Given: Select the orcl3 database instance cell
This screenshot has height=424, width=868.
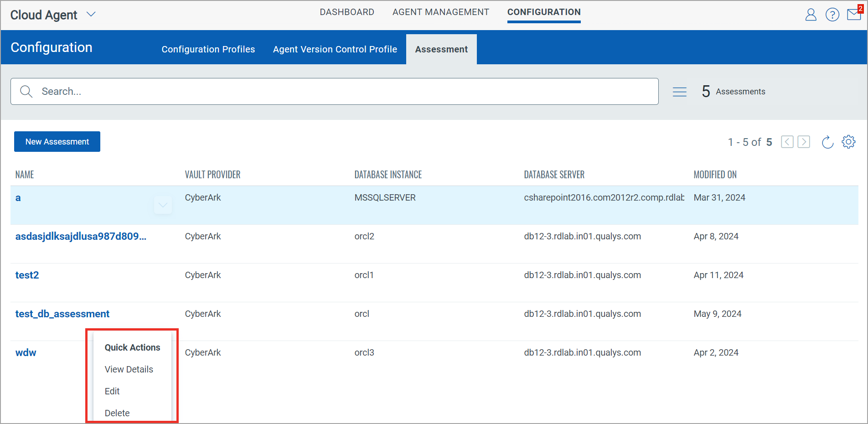Looking at the screenshot, I should click(x=364, y=352).
